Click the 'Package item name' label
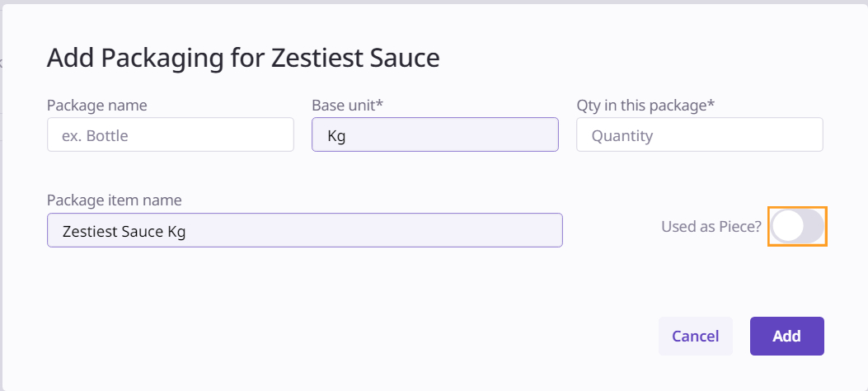Screen dimensions: 868x391 (114, 200)
